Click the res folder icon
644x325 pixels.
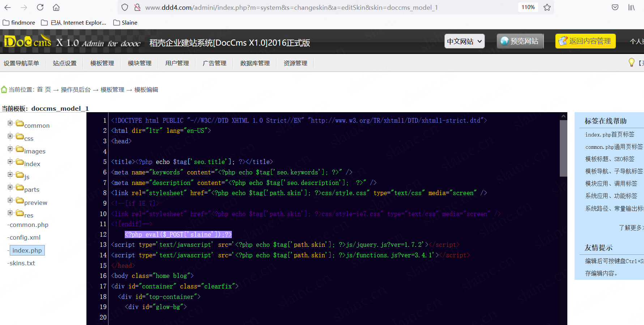(x=20, y=213)
